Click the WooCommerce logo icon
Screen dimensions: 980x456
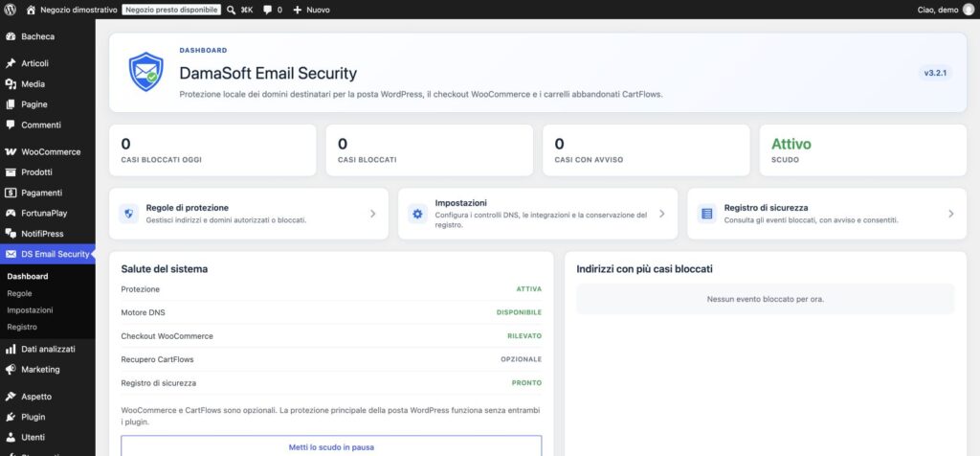[x=11, y=151]
